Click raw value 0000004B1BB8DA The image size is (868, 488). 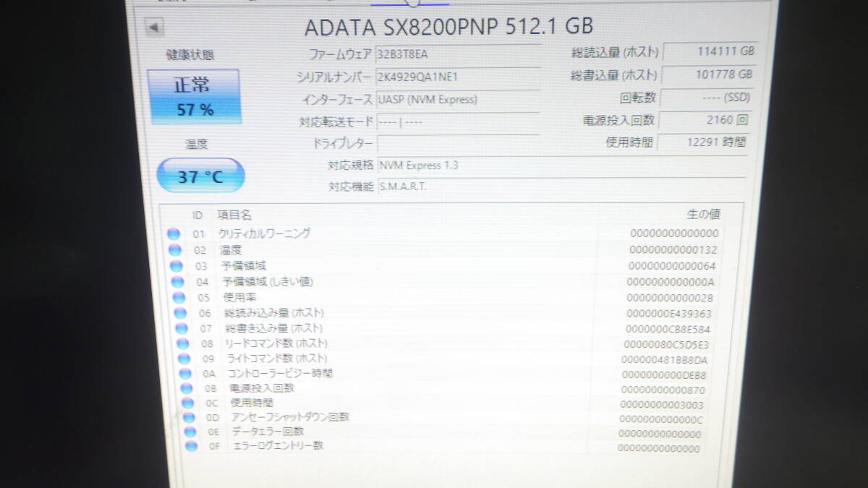coord(665,360)
